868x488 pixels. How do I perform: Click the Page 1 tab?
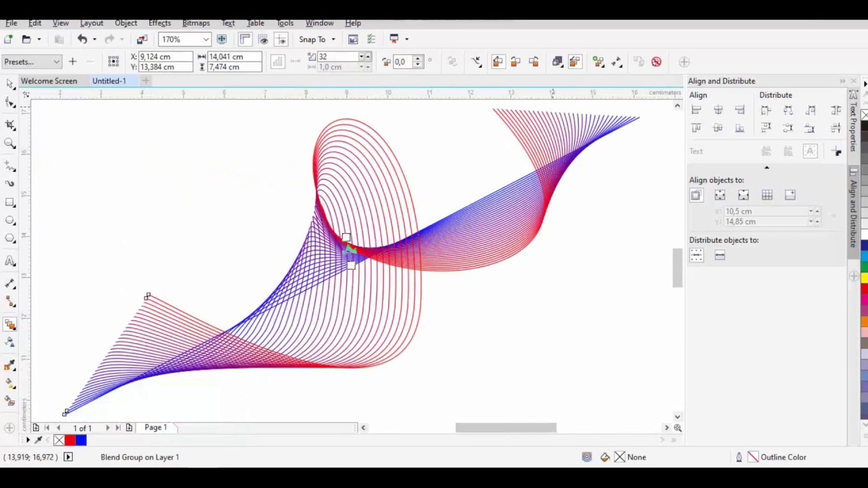pyautogui.click(x=155, y=428)
